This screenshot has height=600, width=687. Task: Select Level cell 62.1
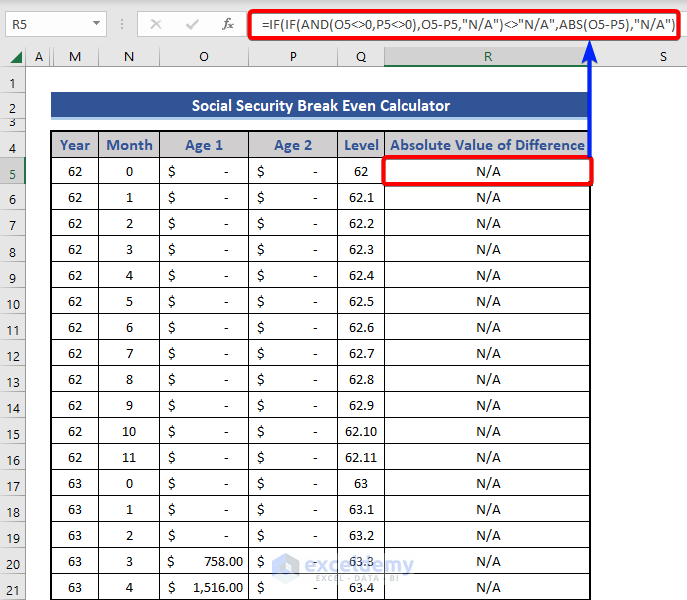(361, 198)
